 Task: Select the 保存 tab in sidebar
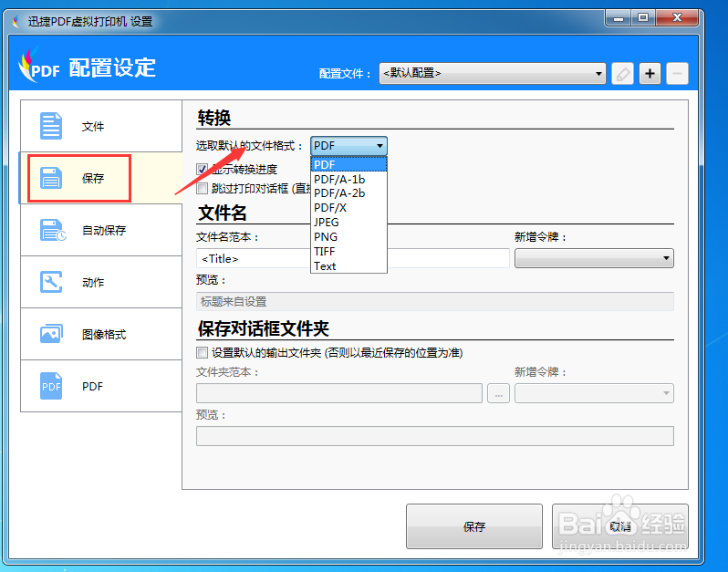point(101,178)
